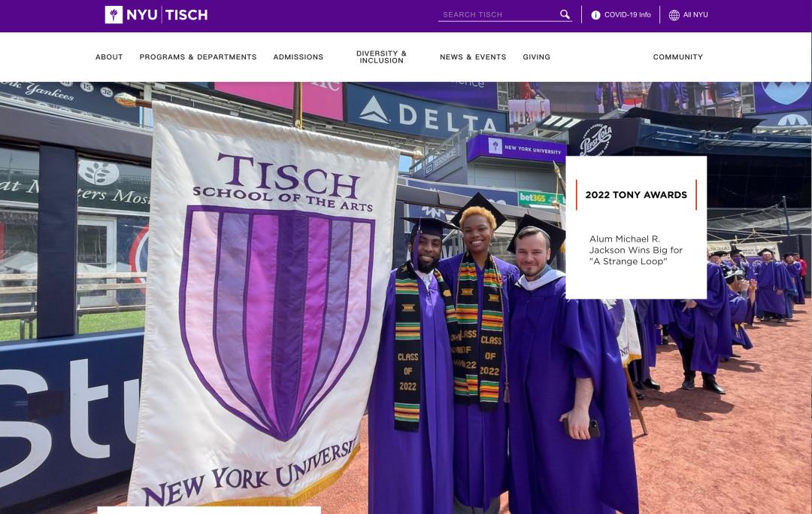
Task: Click the NYU torch logo icon
Action: coord(114,14)
